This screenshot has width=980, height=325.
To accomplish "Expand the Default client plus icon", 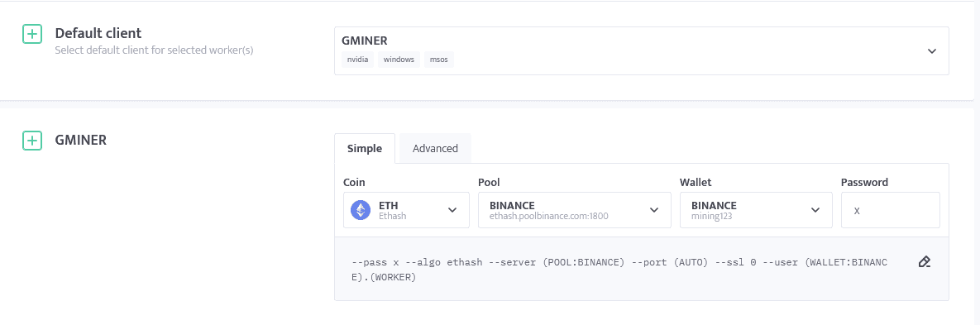I will [32, 35].
